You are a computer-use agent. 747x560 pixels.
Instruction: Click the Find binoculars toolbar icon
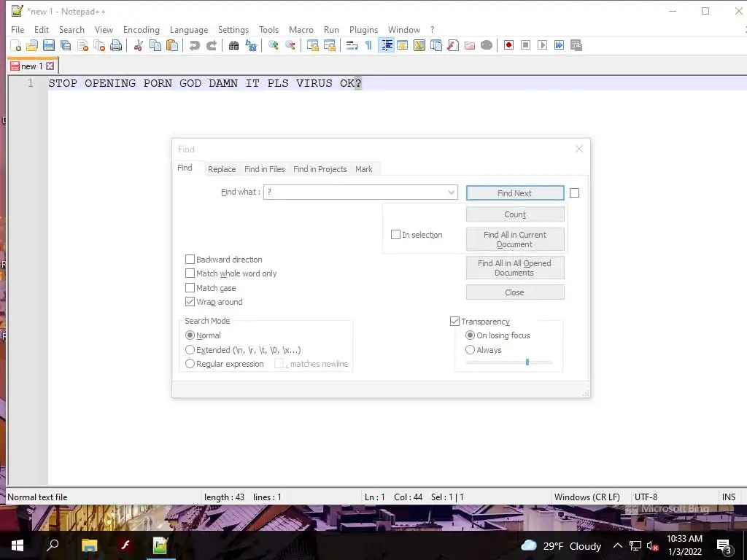pyautogui.click(x=233, y=45)
